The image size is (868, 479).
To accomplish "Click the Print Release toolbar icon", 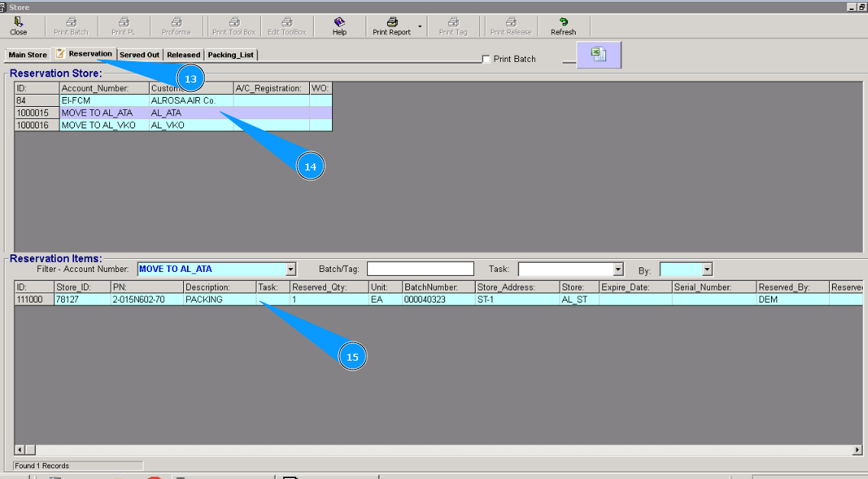I will tap(511, 26).
